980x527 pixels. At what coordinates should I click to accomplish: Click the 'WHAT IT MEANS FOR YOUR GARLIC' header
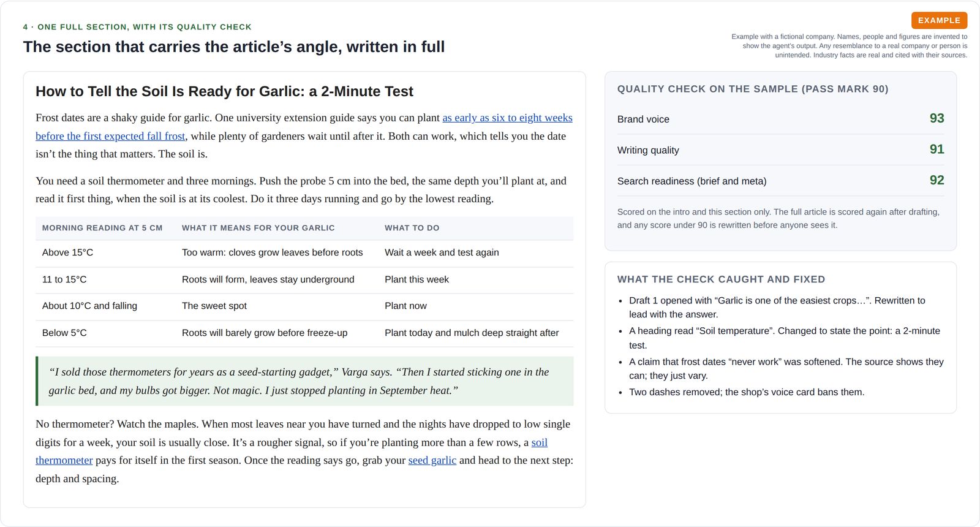tap(258, 228)
